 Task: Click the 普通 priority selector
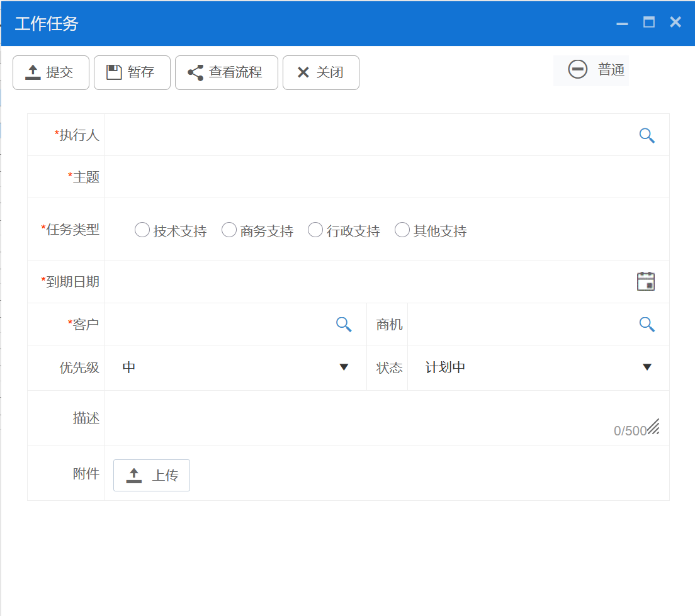(590, 70)
